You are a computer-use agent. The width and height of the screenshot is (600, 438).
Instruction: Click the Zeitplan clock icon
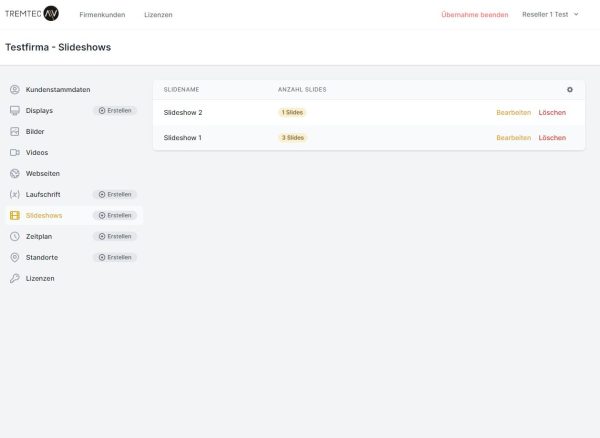14,236
